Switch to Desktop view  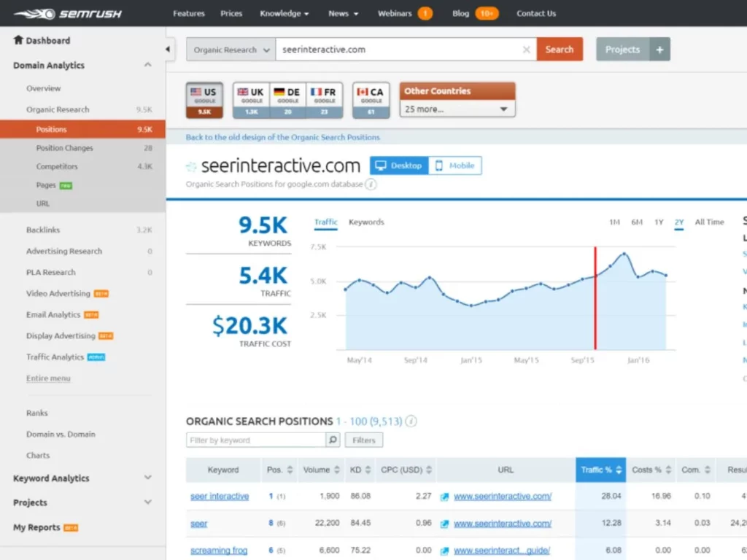[x=399, y=166]
